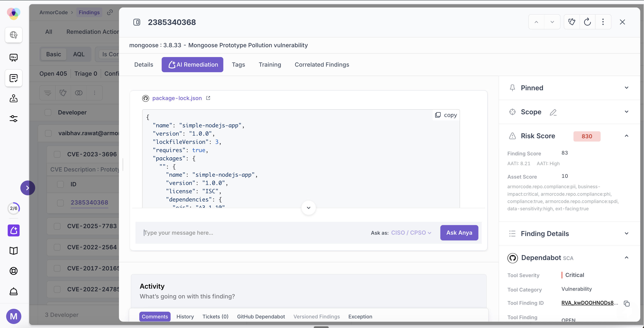
Task: Open the Training tab
Action: (x=270, y=65)
